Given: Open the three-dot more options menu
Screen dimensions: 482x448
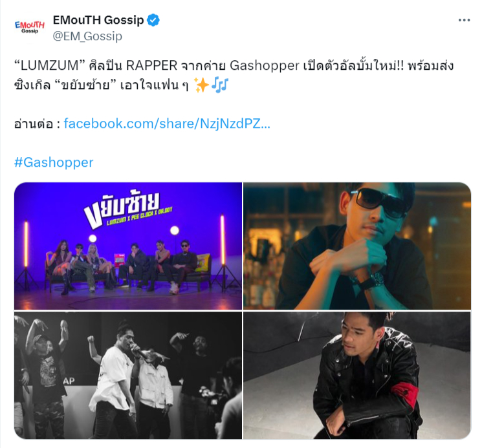Looking at the screenshot, I should point(464,20).
